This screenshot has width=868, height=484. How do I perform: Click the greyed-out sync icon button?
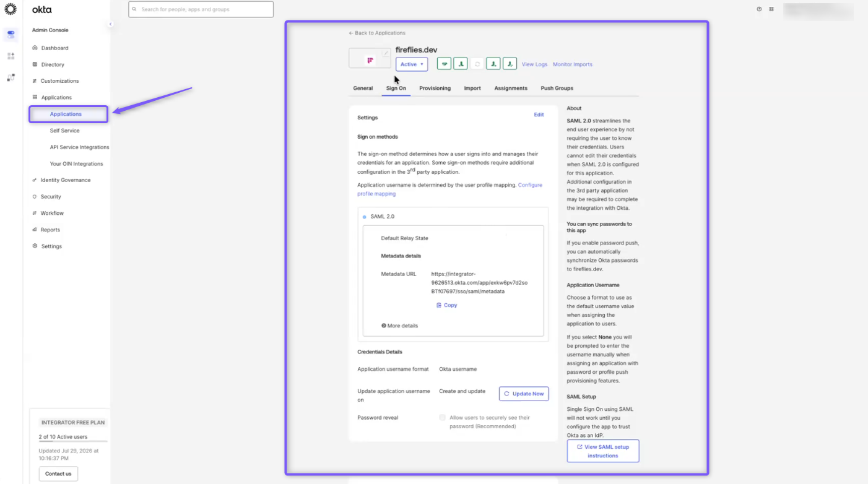(x=477, y=64)
